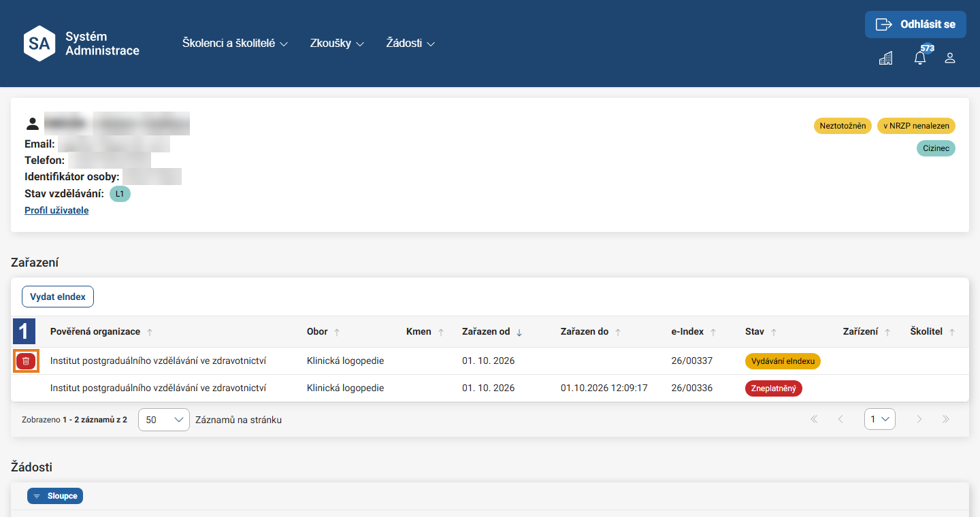Sort by Školitel column arrow
The height and width of the screenshot is (517, 980).
(952, 332)
